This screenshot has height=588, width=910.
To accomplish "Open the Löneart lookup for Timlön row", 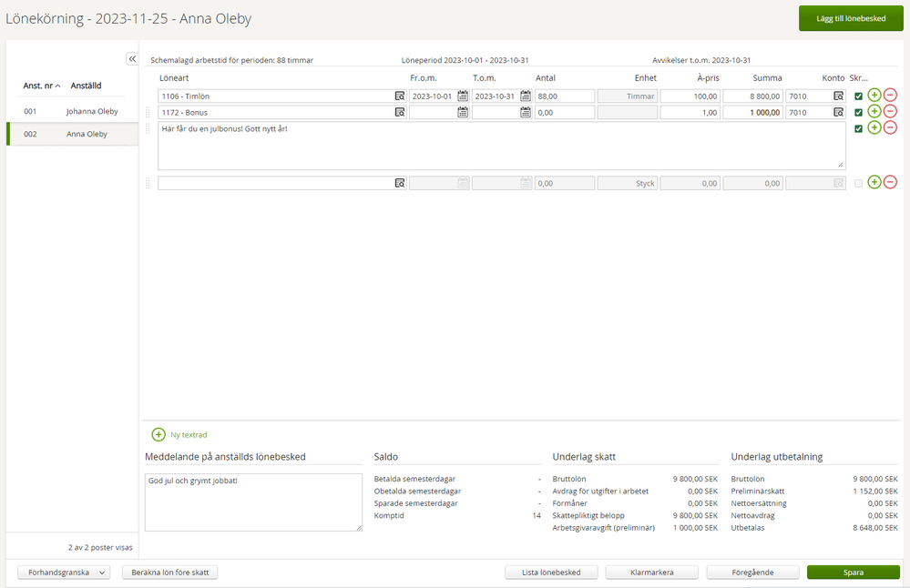I will click(x=399, y=96).
